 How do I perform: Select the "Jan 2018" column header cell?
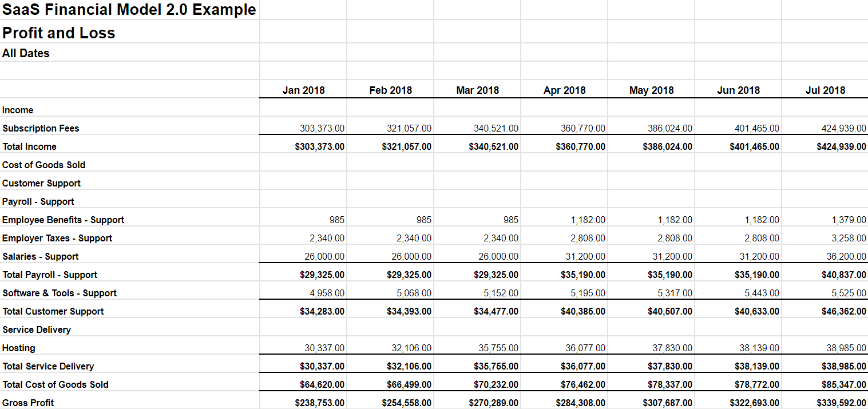(303, 90)
